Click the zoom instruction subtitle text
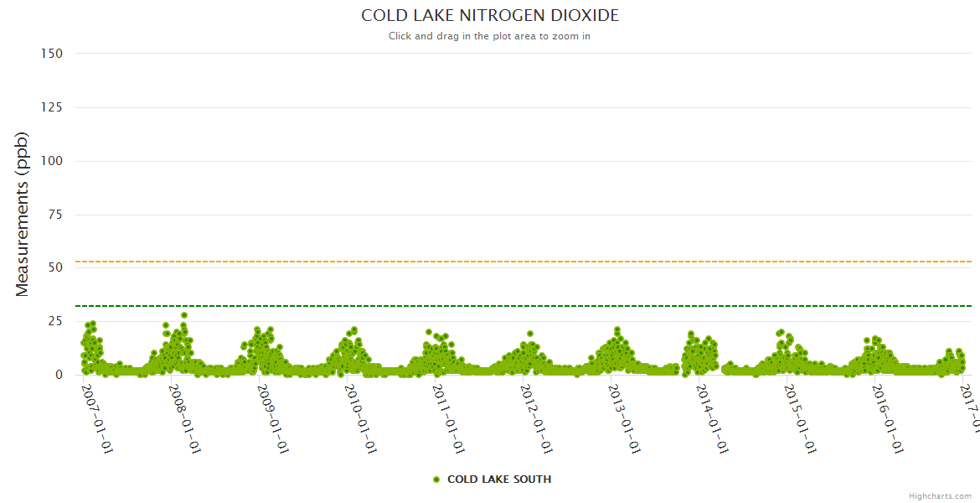 click(x=489, y=36)
